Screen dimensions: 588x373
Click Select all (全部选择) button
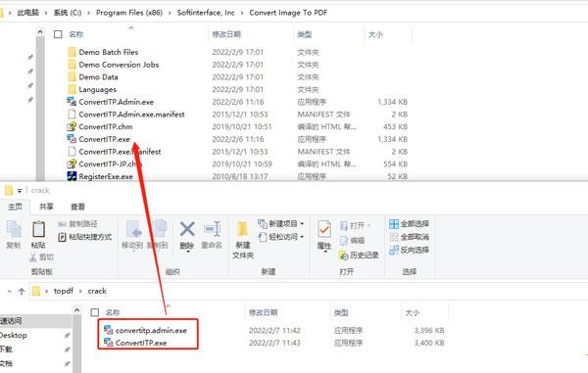(409, 224)
